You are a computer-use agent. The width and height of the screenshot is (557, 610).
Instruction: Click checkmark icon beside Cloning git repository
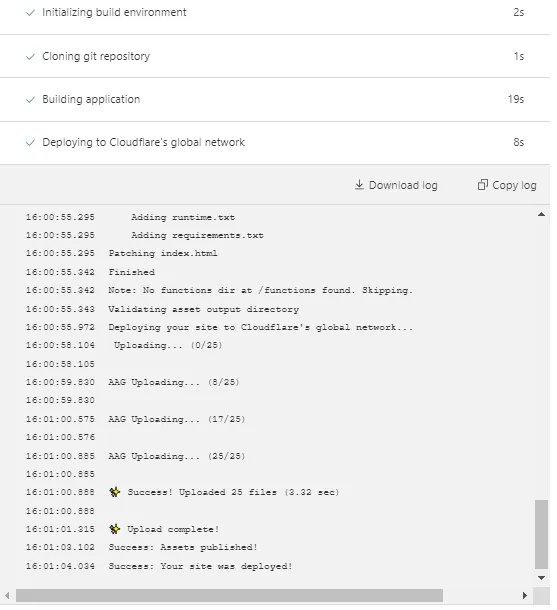30,57
